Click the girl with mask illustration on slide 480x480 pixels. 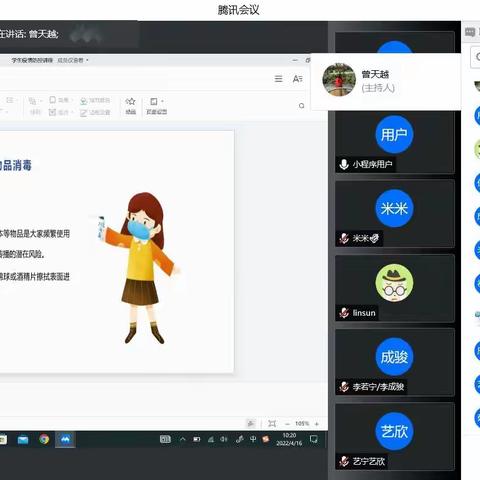coord(139,268)
